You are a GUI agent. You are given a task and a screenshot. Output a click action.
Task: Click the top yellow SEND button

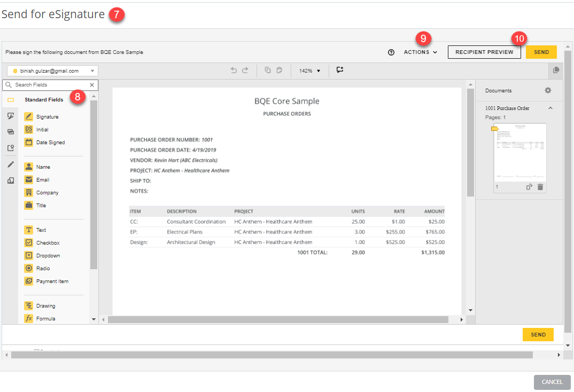click(541, 52)
